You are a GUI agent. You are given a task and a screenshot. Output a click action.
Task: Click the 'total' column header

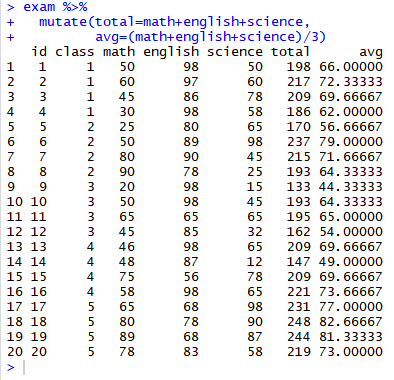coord(290,52)
